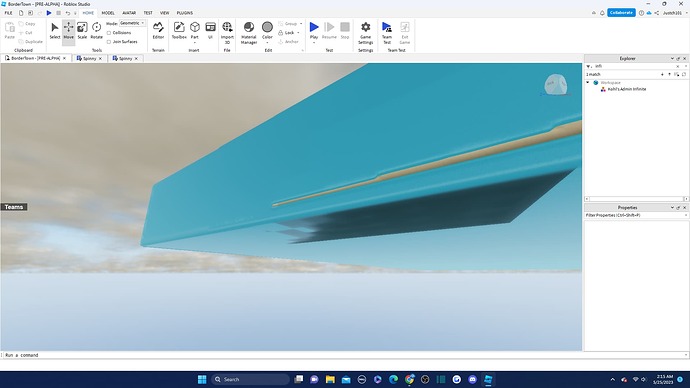
Task: Open Game Settings gear
Action: pyautogui.click(x=365, y=33)
